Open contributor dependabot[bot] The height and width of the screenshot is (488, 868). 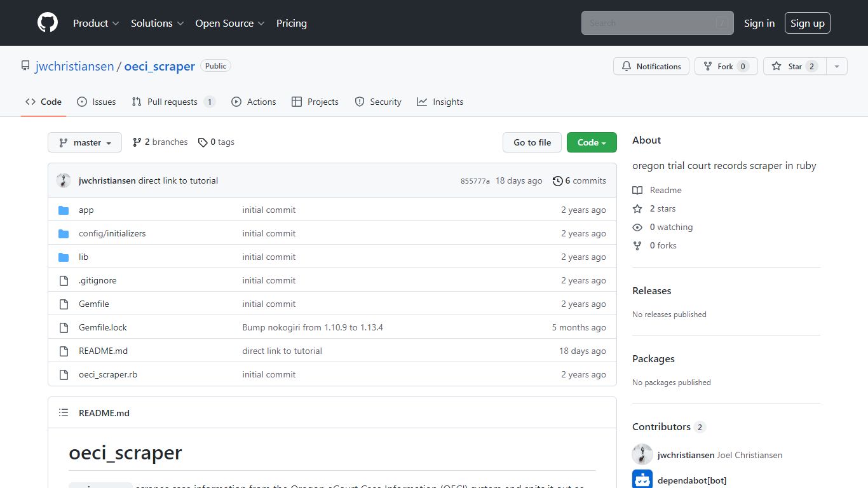point(692,480)
